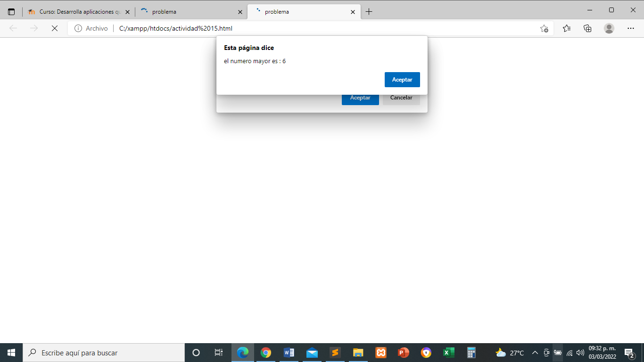The width and height of the screenshot is (644, 362).
Task: Show hidden system tray icons chevron
Action: (535, 353)
